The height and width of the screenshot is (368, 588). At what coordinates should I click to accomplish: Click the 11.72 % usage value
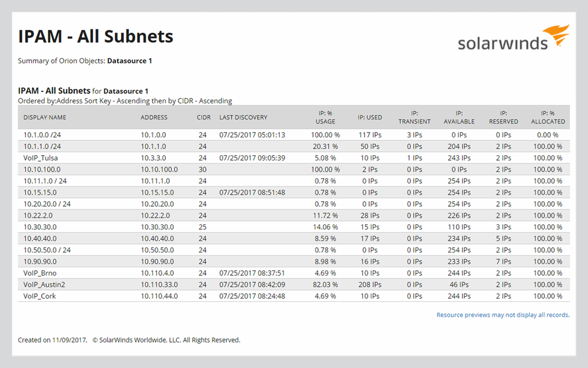tap(325, 216)
